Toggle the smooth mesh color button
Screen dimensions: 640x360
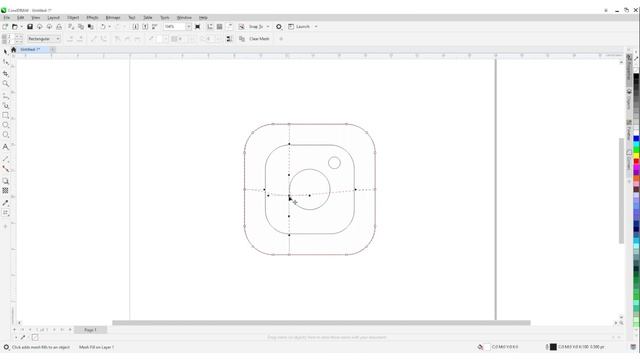click(x=229, y=39)
